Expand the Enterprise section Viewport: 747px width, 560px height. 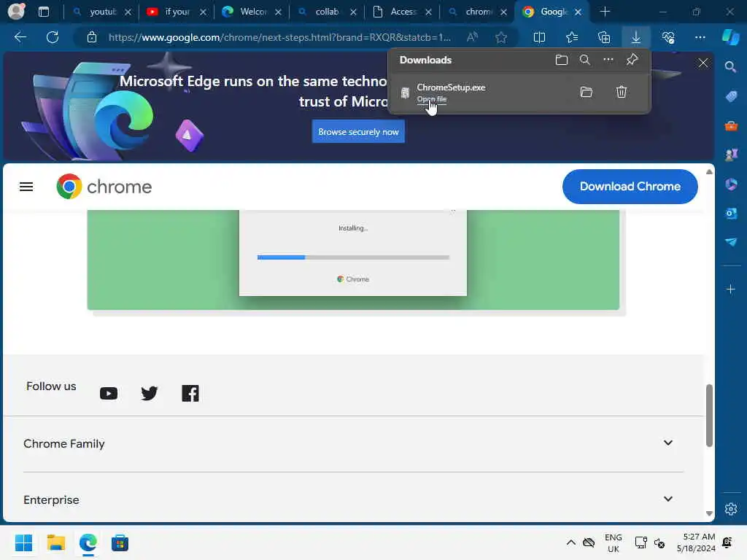[353, 499]
